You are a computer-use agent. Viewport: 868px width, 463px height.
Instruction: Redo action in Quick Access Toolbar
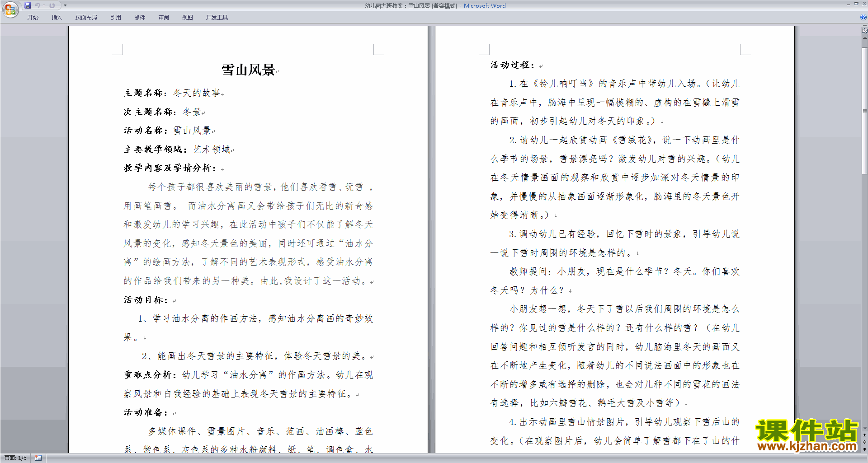pyautogui.click(x=52, y=5)
